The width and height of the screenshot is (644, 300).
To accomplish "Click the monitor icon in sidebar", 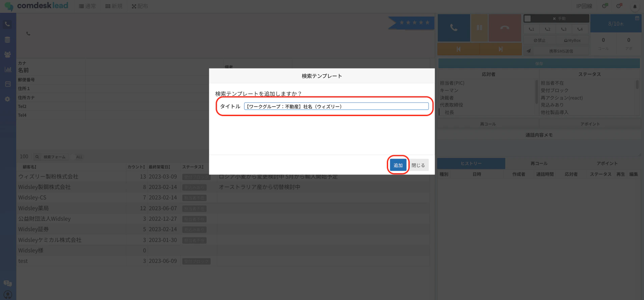I will 7,84.
